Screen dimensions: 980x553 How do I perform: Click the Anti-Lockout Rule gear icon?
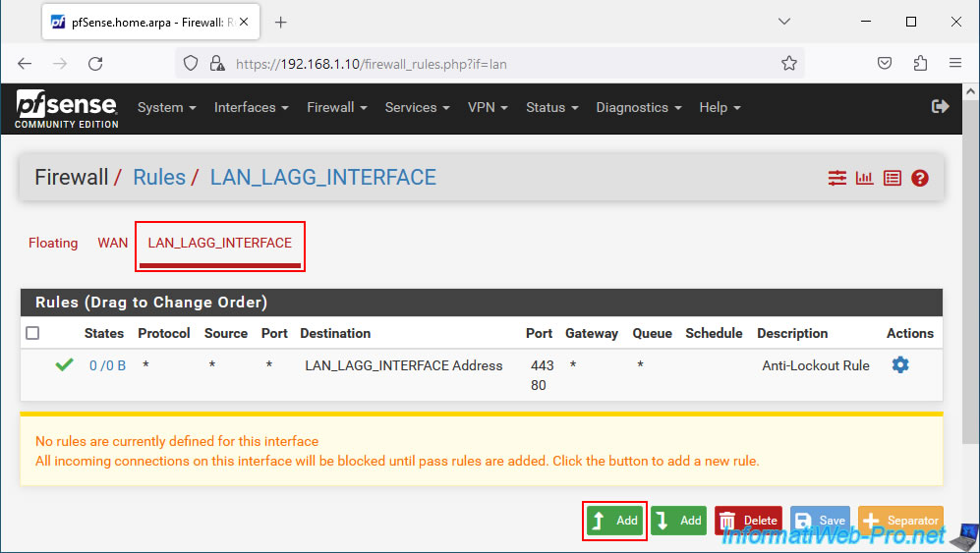900,365
